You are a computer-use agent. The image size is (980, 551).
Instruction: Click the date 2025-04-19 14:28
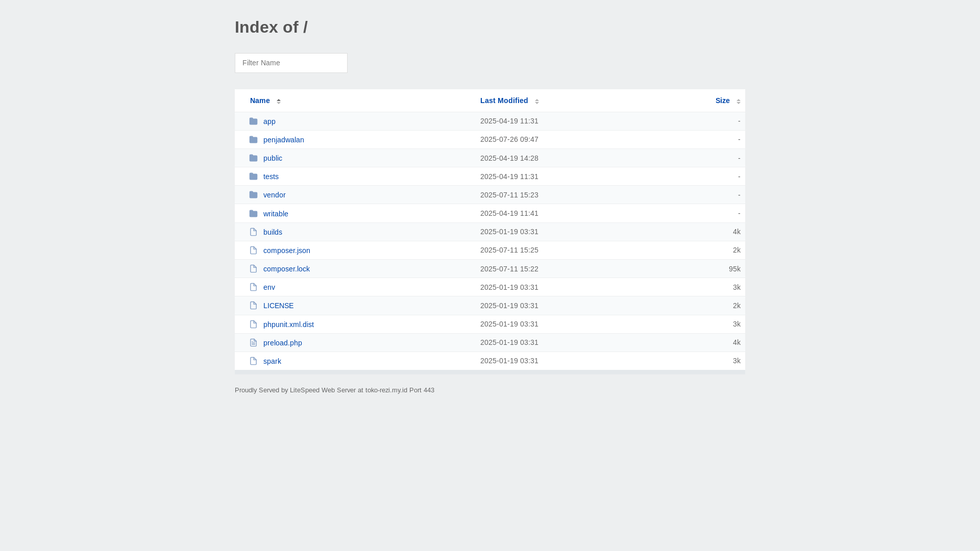509,158
